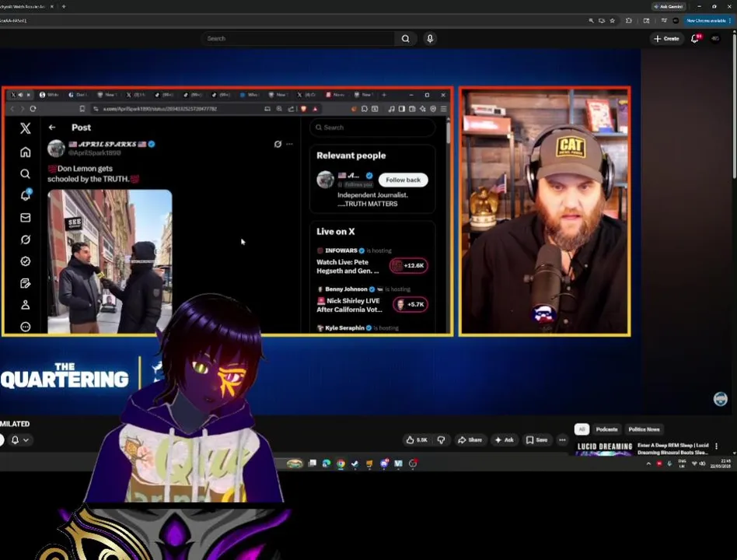This screenshot has height=560, width=737.
Task: Open the Chrome extensions puzzle icon
Action: [x=628, y=21]
